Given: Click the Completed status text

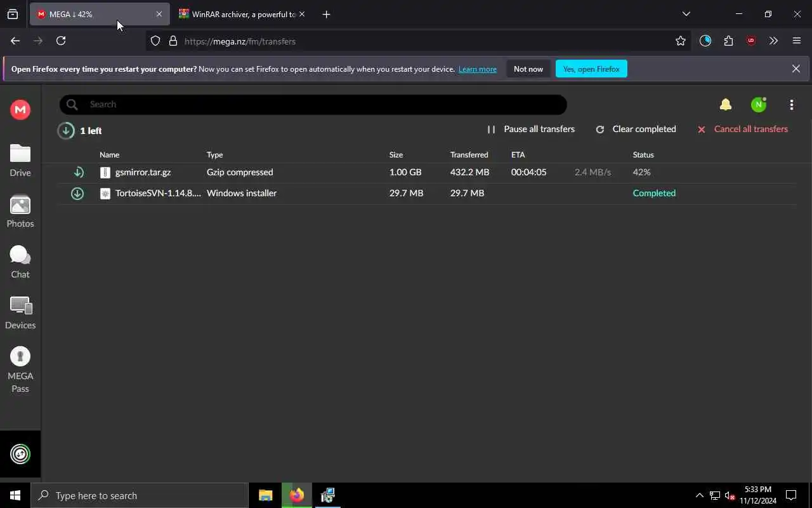Looking at the screenshot, I should click(x=654, y=193).
